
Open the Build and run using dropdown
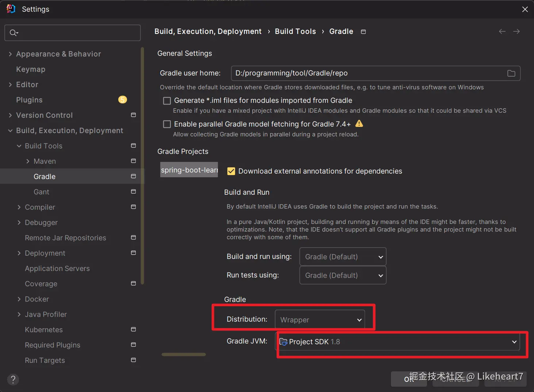point(343,257)
